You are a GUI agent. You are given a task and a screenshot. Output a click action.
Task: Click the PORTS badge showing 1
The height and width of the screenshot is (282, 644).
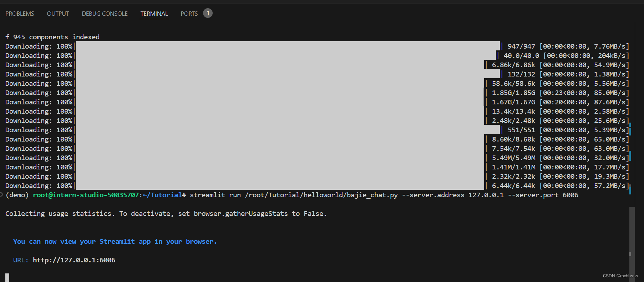[208, 13]
